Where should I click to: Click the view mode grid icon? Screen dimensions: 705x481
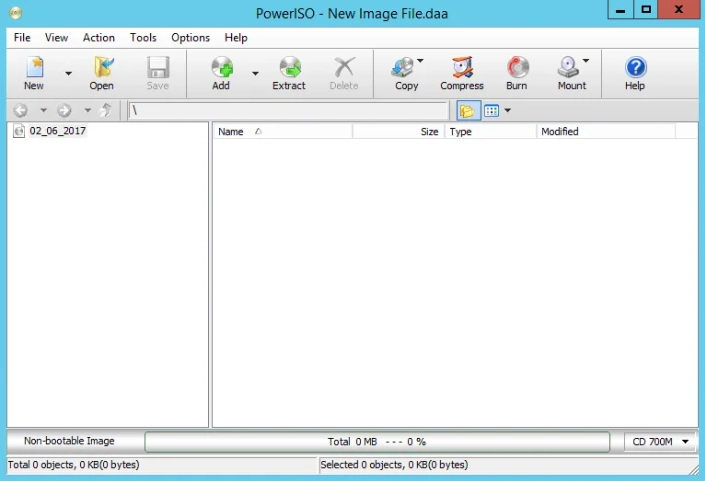click(x=491, y=111)
